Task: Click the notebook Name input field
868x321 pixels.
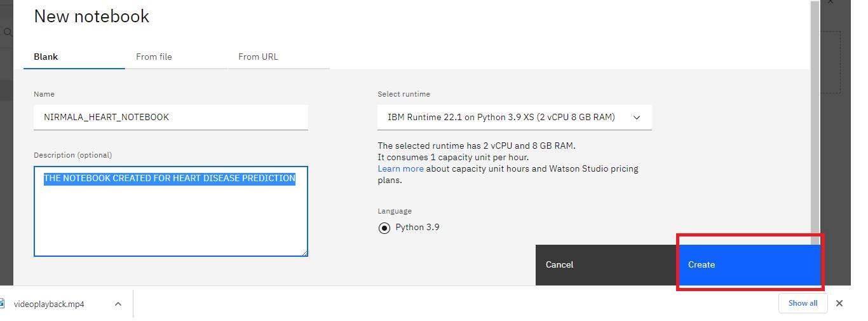Action: click(x=171, y=117)
